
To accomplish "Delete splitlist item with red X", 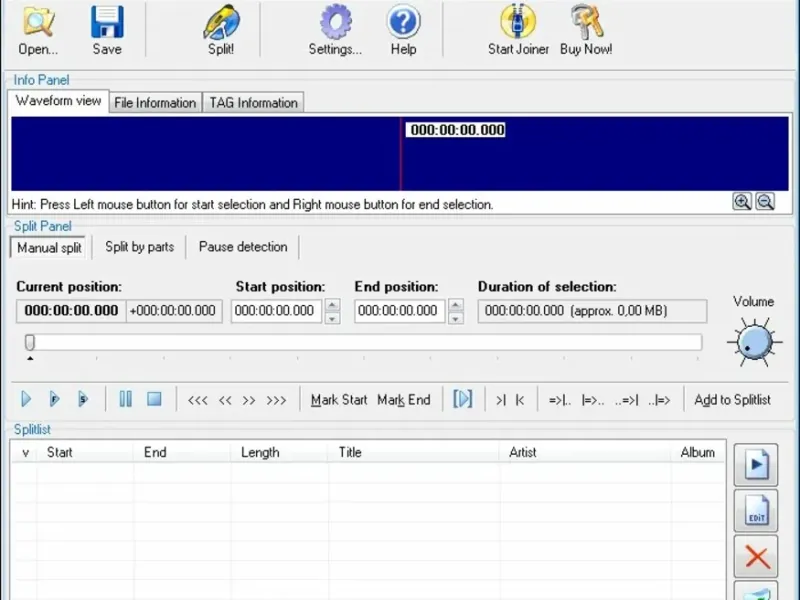I will point(756,557).
